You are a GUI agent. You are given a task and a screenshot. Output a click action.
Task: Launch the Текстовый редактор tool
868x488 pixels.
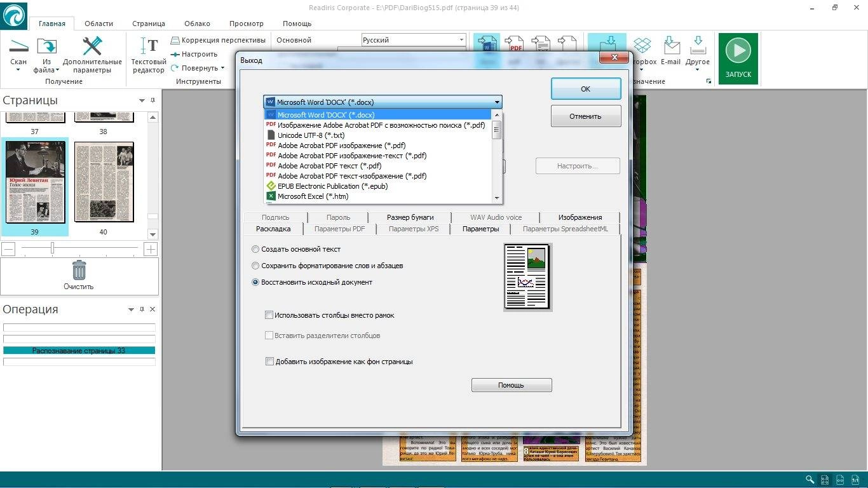tap(148, 55)
